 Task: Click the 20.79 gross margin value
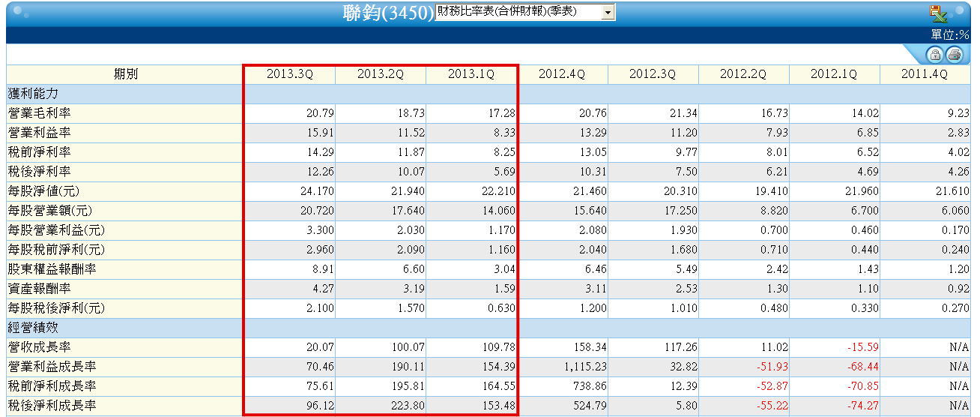pyautogui.click(x=320, y=113)
